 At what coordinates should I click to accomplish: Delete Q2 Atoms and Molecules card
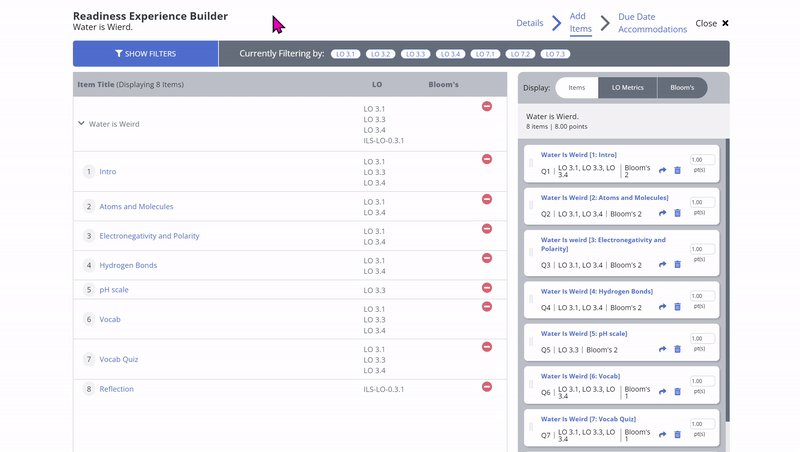pos(678,213)
